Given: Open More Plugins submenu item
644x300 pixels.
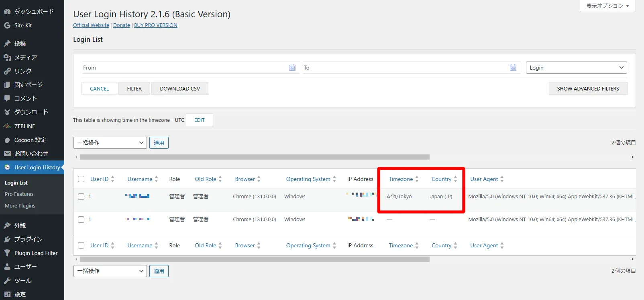Looking at the screenshot, I should point(20,206).
